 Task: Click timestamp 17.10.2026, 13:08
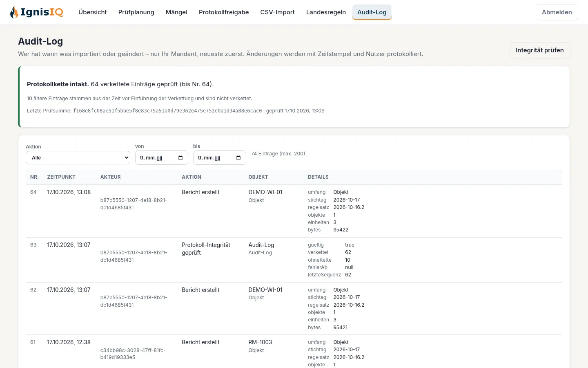69,192
